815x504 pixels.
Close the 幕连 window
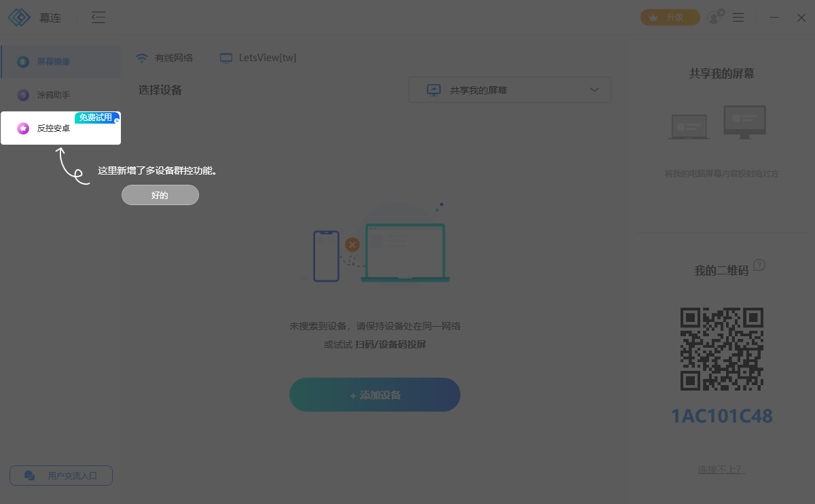pyautogui.click(x=801, y=18)
